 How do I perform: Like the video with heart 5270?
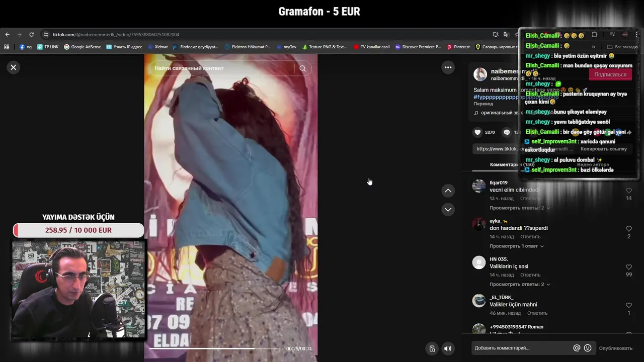(477, 132)
